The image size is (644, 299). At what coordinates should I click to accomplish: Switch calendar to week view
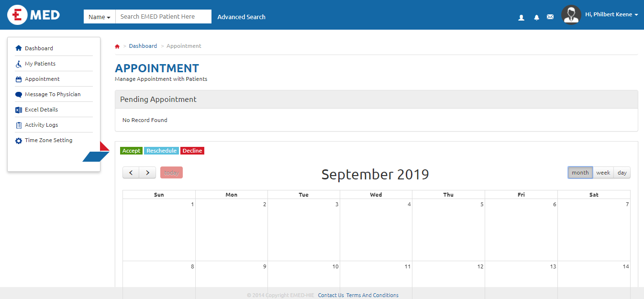point(603,173)
